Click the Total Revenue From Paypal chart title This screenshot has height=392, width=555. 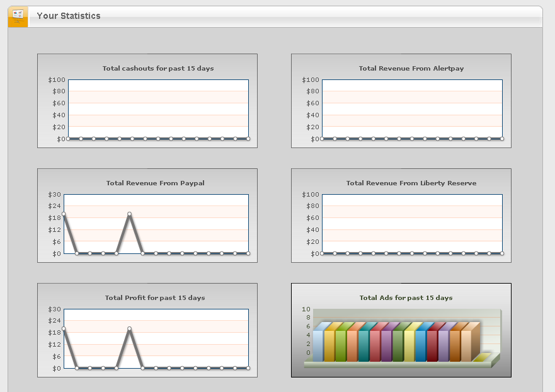tap(156, 183)
